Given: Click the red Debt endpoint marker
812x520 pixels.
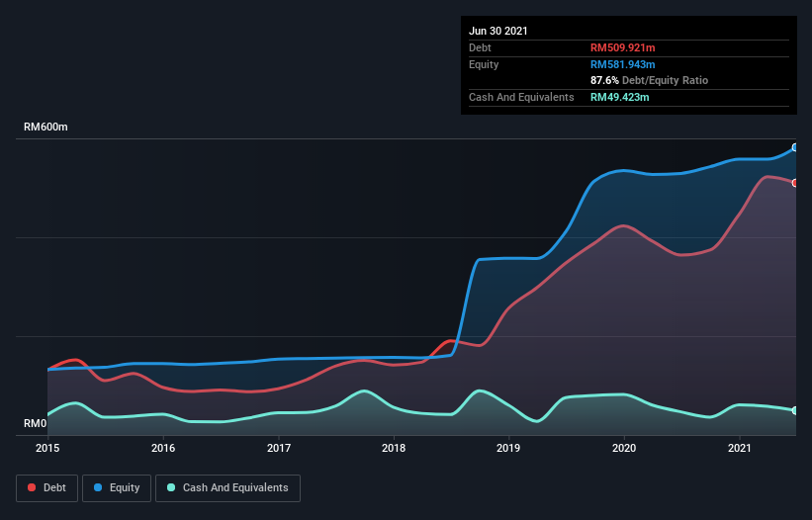Looking at the screenshot, I should coord(795,183).
